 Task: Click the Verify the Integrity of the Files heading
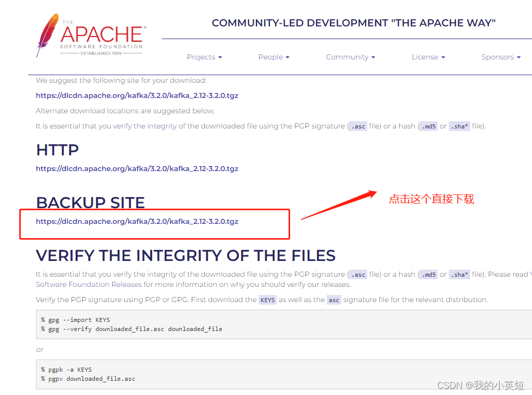tap(186, 255)
